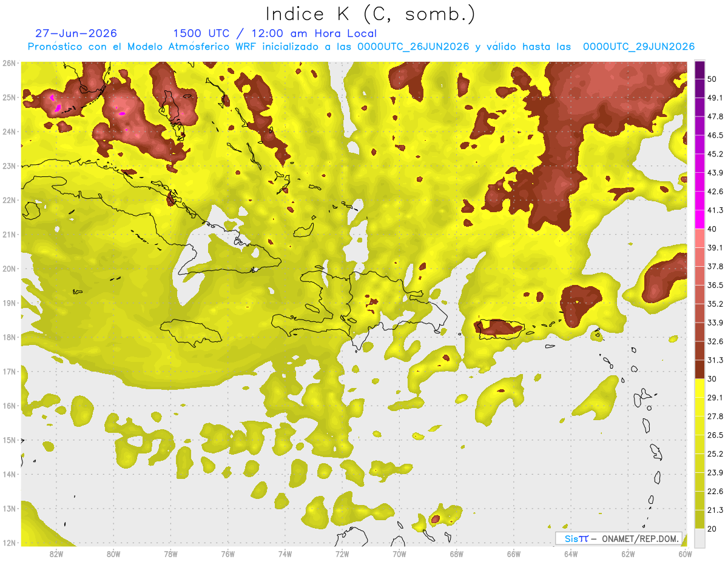This screenshot has width=728, height=562.
Task: Click the "23N" latitude axis label
Action: click(9, 166)
